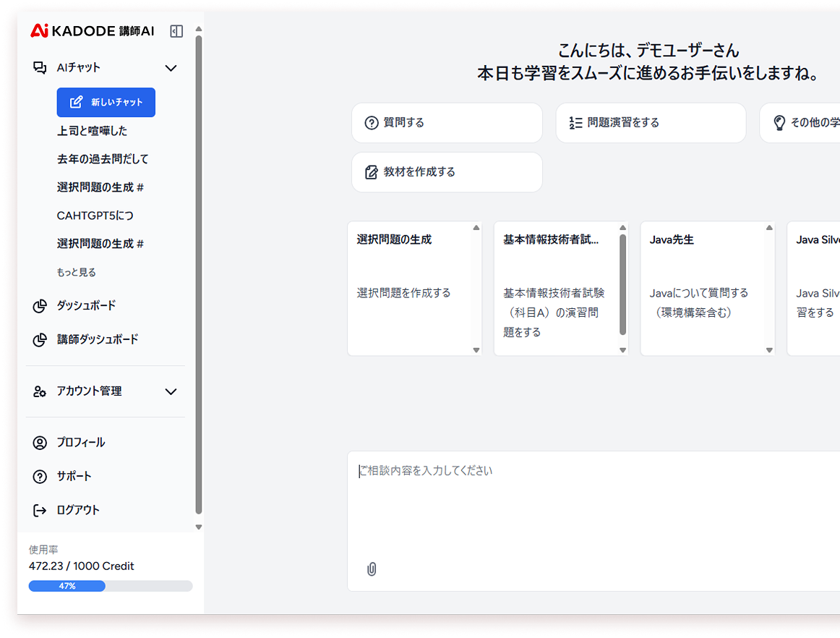Click the AI chat speech bubble icon
The width and height of the screenshot is (840, 638).
pos(40,68)
